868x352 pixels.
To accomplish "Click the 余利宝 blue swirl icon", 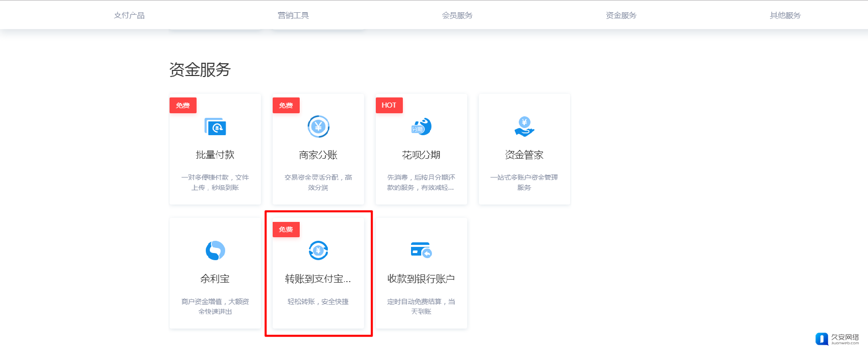I will pyautogui.click(x=215, y=250).
